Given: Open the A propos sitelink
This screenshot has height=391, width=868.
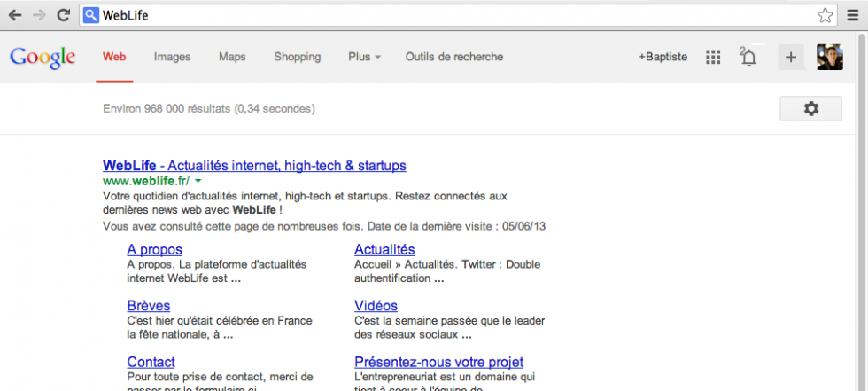Looking at the screenshot, I should [x=154, y=250].
